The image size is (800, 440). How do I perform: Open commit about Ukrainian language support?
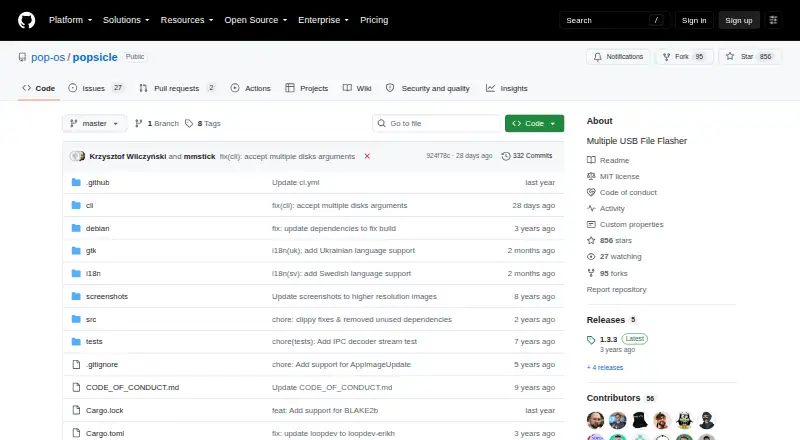pyautogui.click(x=343, y=251)
